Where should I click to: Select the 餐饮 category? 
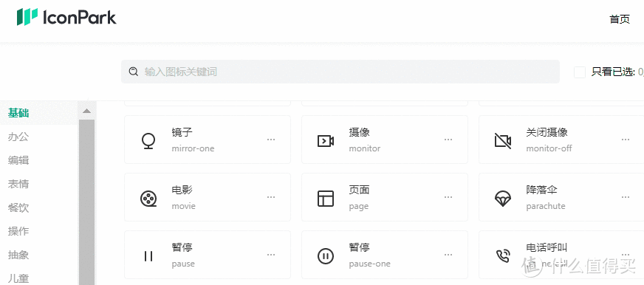[x=18, y=207]
